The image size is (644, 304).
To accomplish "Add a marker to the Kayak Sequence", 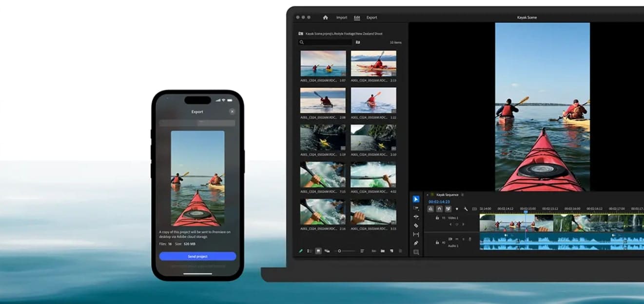I will point(457,209).
